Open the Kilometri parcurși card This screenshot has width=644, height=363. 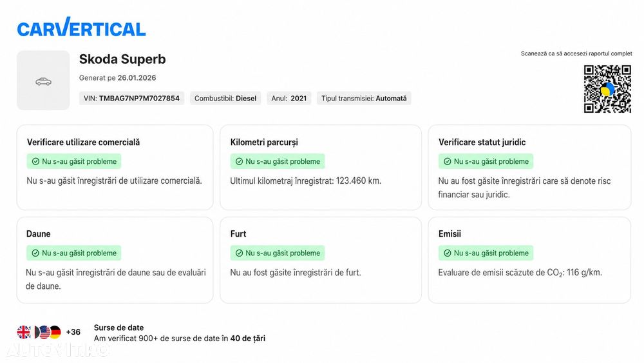321,168
